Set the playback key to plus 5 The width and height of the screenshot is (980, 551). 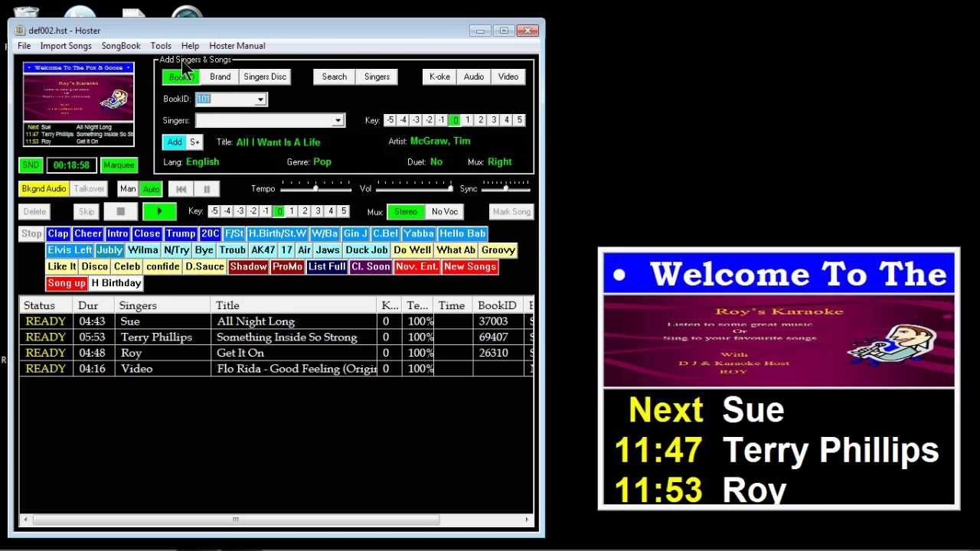(x=343, y=212)
